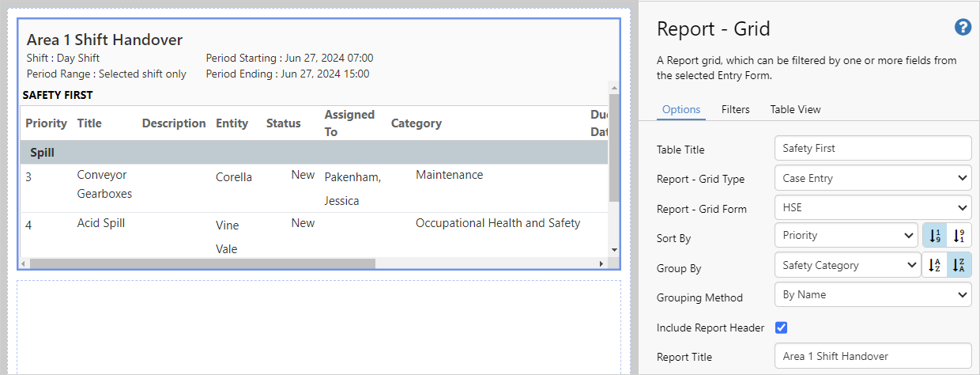Open the help question mark icon
Screen dimensions: 980x375
(963, 28)
